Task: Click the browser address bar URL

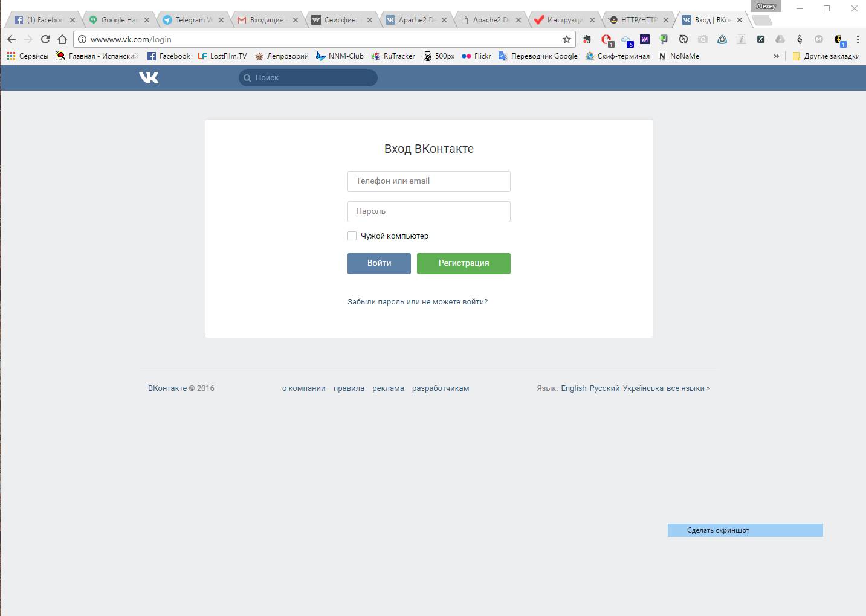Action: [131, 39]
